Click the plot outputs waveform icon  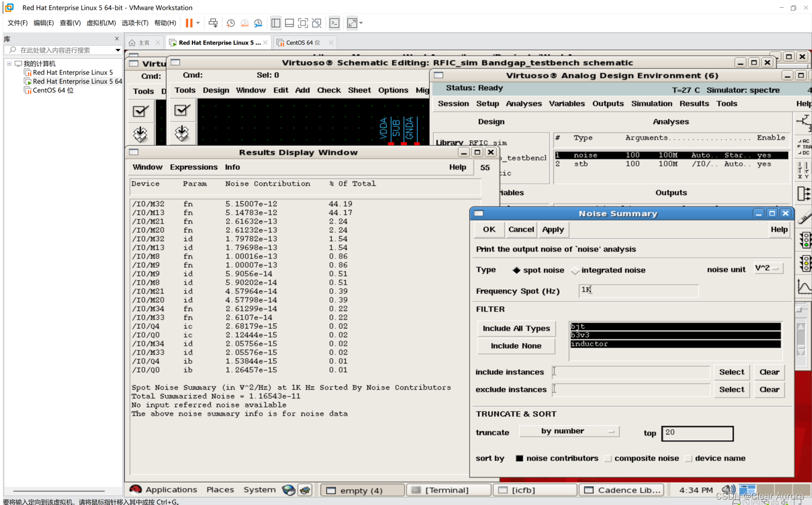click(804, 286)
